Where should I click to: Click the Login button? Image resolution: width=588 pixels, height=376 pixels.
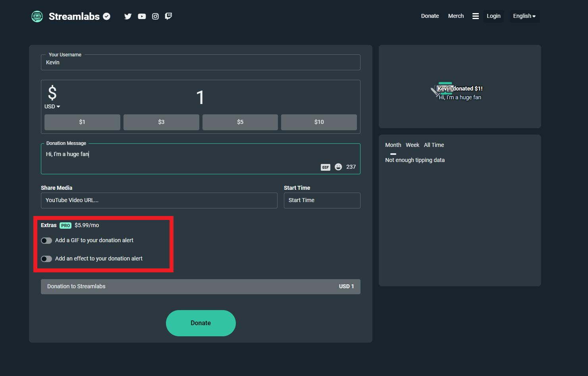(494, 16)
